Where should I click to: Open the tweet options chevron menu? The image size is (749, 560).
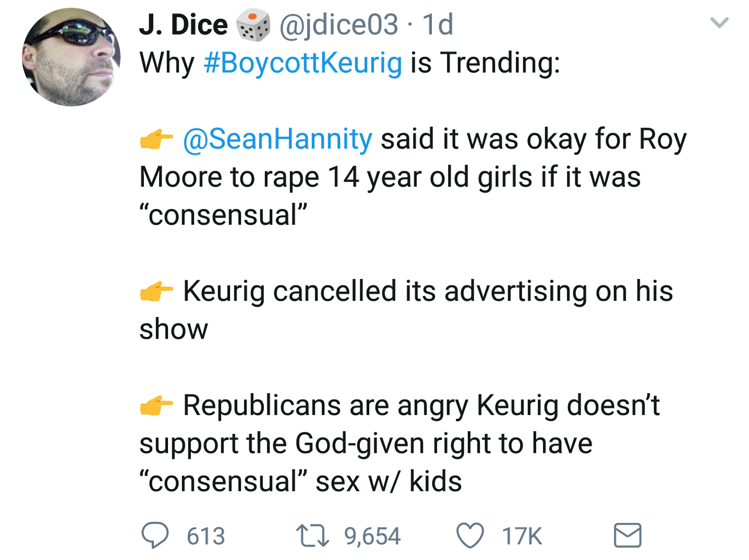(719, 23)
